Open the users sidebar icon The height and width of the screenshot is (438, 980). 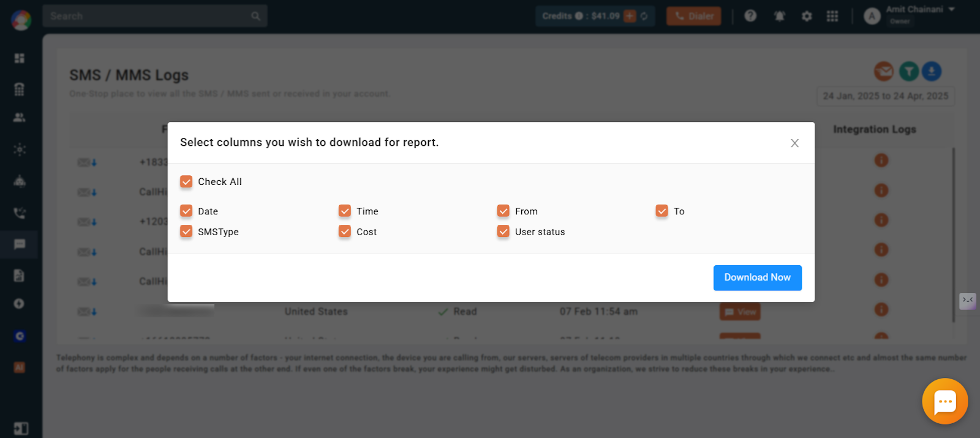tap(20, 118)
